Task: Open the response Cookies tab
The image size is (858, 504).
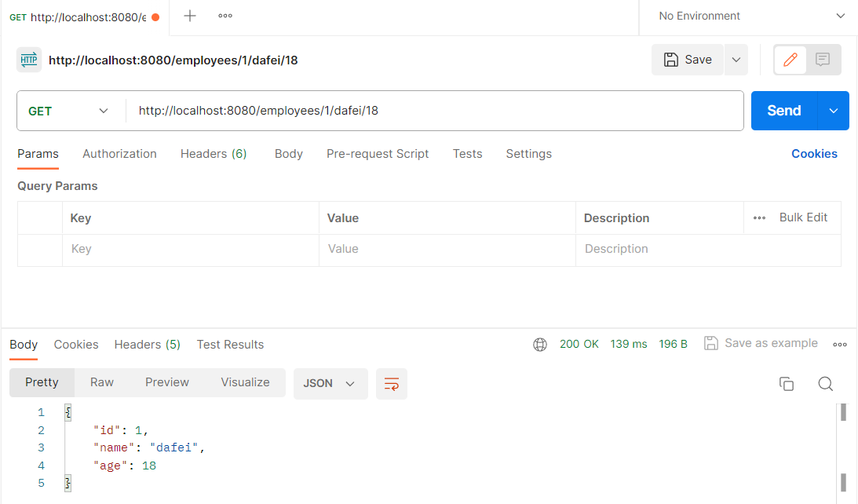Action: pos(76,345)
